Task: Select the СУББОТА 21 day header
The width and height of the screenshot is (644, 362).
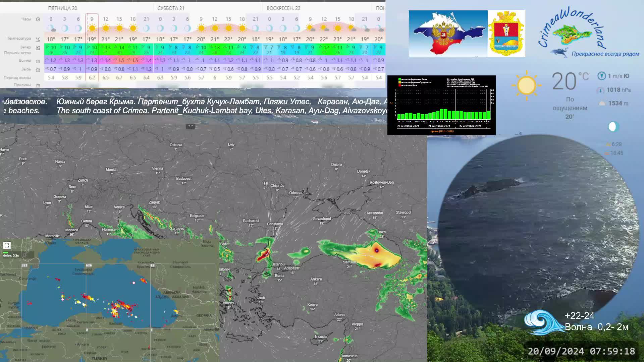Action: point(171,8)
